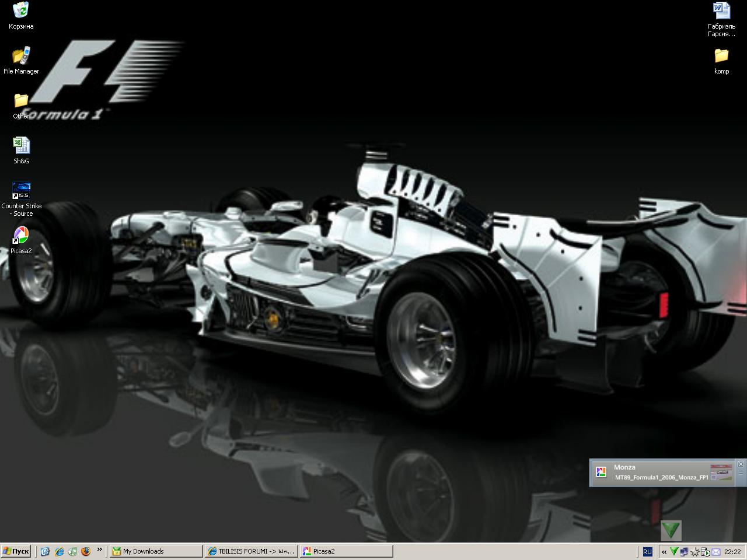Image resolution: width=747 pixels, height=560 pixels.
Task: Select the Counter Strike - Source shortcut
Action: coord(21,199)
